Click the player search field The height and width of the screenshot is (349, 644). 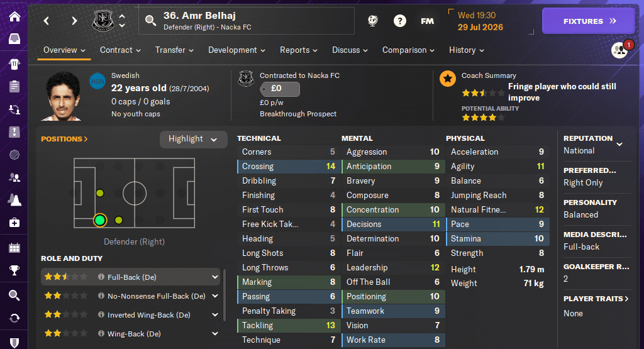pos(245,21)
